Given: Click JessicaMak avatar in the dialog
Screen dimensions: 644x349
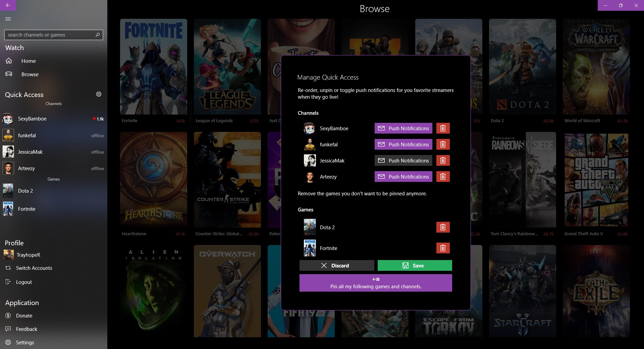Looking at the screenshot, I should click(310, 160).
